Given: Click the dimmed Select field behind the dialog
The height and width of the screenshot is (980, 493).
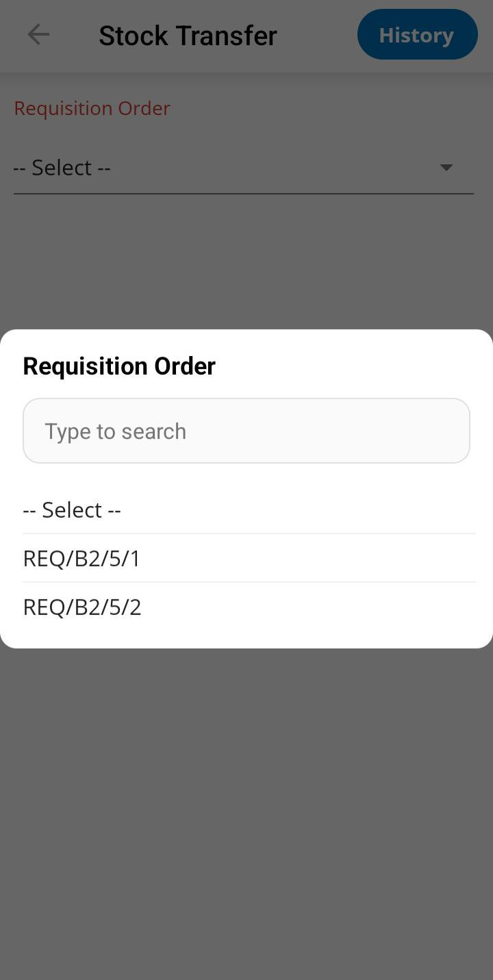Looking at the screenshot, I should click(205, 167).
